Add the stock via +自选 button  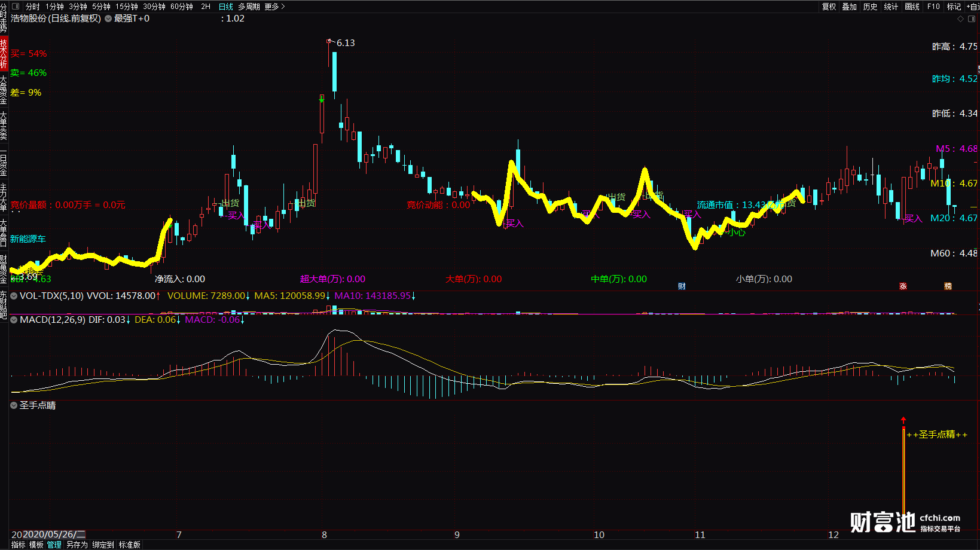pos(973,7)
